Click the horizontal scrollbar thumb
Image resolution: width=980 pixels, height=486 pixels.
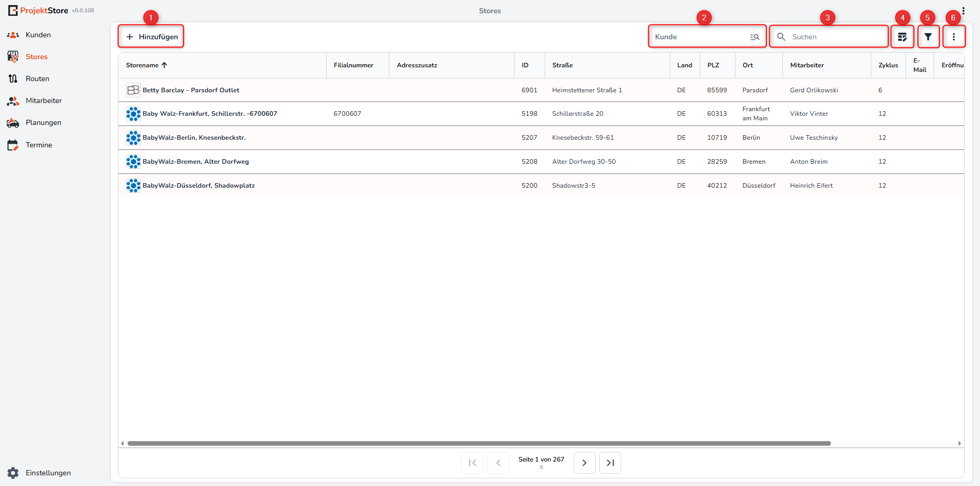click(479, 443)
